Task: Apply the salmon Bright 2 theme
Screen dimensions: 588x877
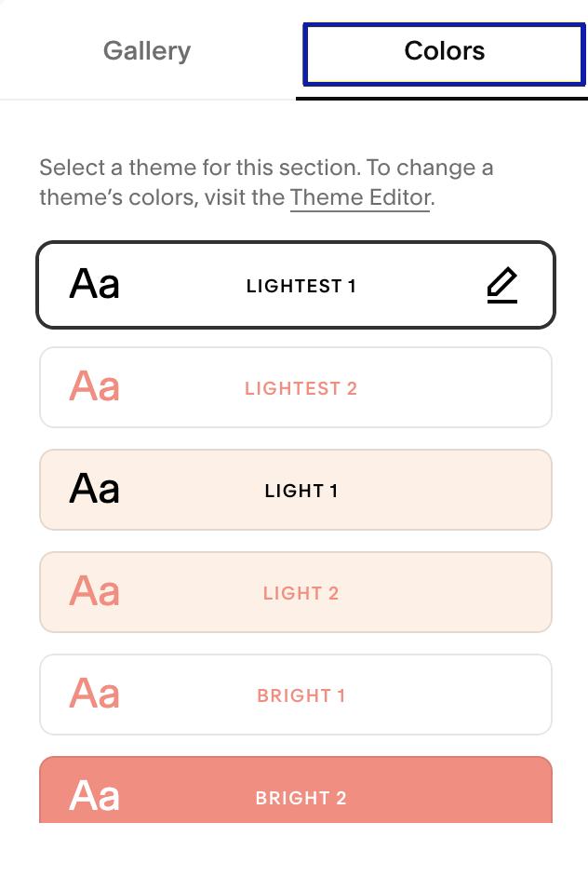Action: coord(296,789)
